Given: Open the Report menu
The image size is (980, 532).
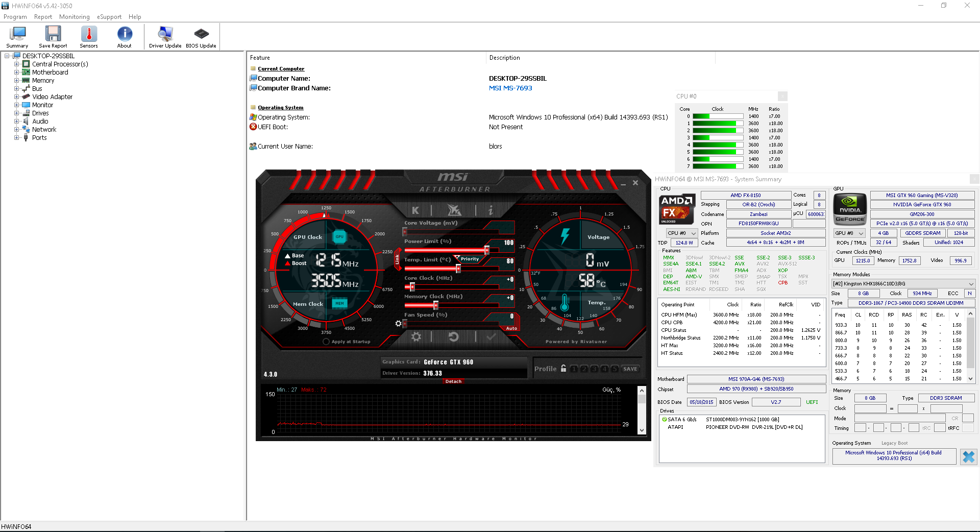Looking at the screenshot, I should point(43,17).
